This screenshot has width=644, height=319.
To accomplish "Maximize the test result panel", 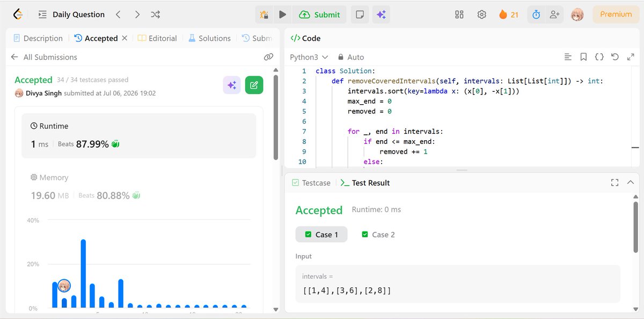I will 615,183.
